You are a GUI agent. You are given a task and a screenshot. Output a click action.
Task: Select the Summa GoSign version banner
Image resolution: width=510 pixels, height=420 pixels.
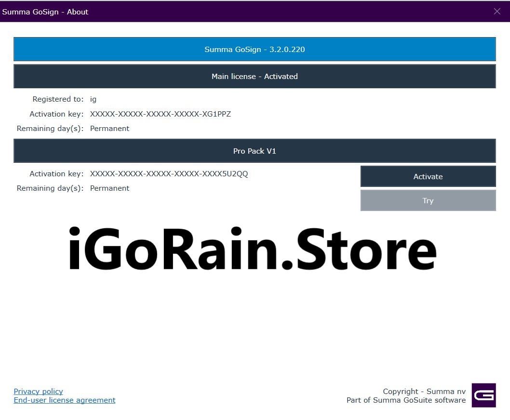pos(254,49)
